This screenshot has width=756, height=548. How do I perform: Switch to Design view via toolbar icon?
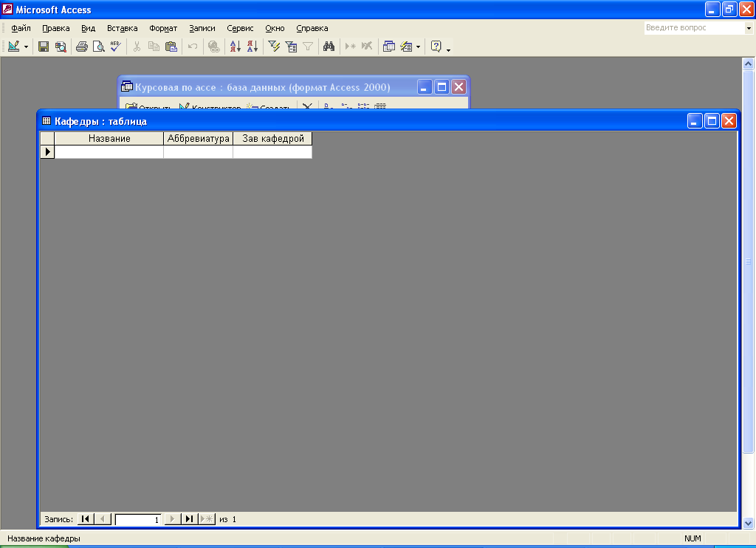point(13,47)
